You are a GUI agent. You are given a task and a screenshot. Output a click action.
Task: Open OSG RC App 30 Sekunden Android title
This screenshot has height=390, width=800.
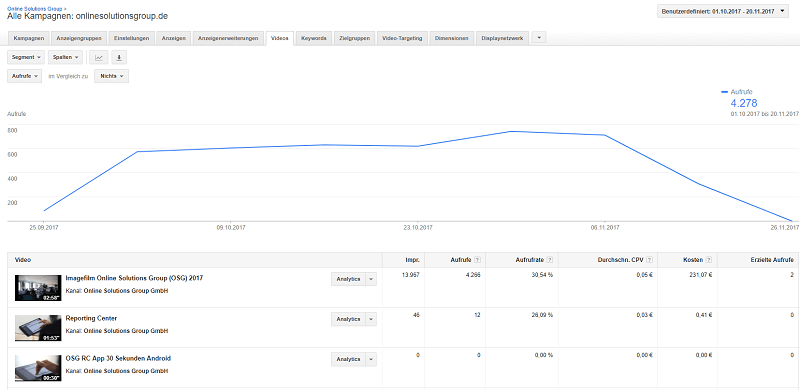[118, 358]
